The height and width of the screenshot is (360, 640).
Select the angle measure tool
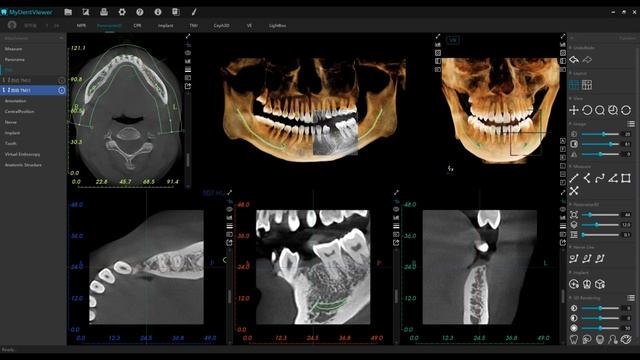pyautogui.click(x=613, y=178)
